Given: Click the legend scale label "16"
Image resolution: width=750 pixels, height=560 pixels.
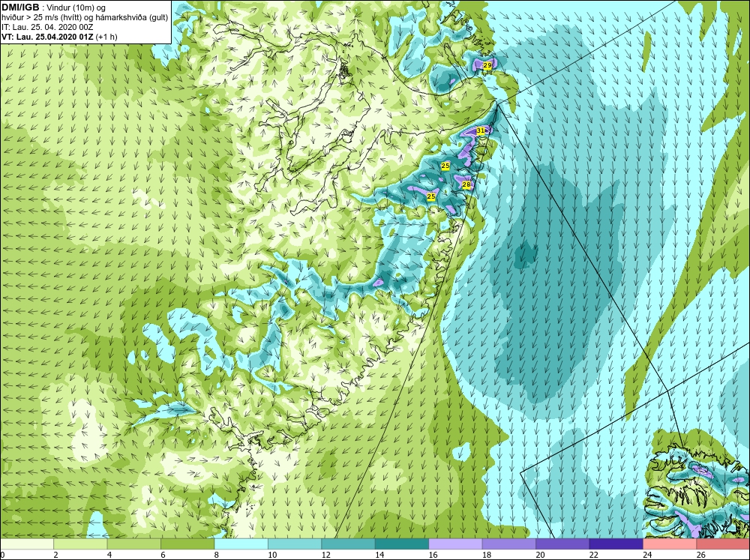Looking at the screenshot, I should 433,555.
